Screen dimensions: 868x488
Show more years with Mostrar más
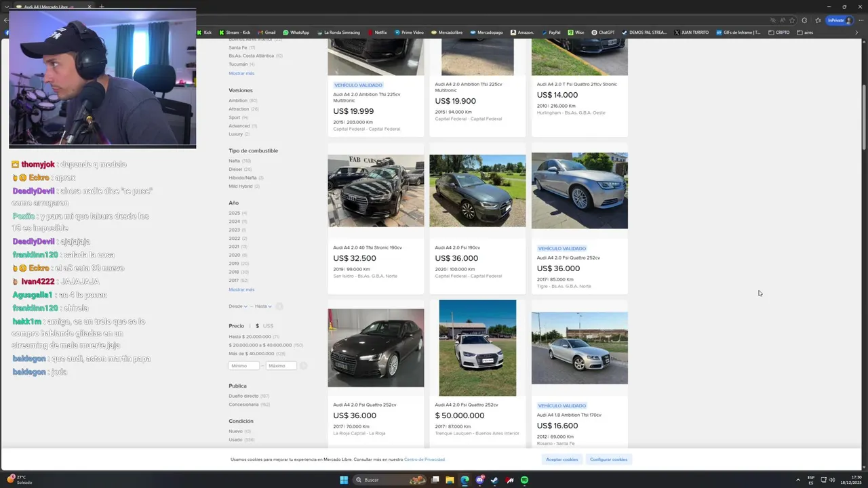241,289
